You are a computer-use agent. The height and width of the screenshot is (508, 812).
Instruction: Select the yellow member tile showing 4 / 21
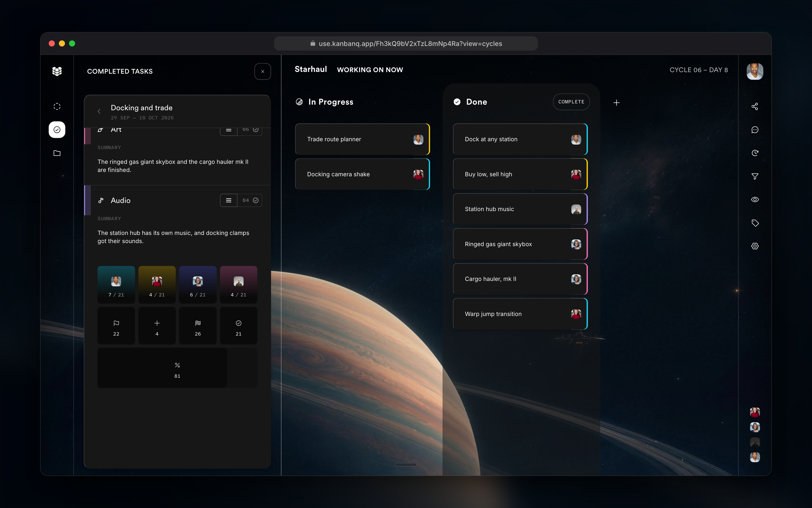point(157,285)
